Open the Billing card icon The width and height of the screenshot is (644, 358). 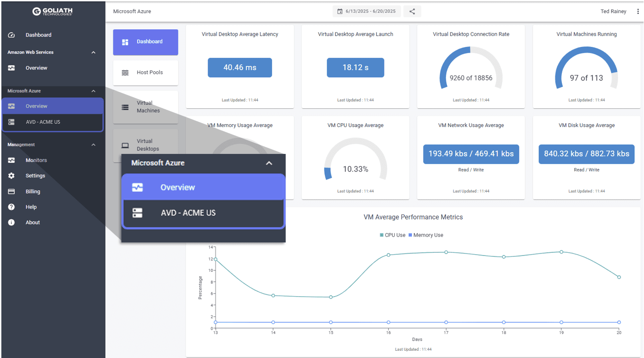pyautogui.click(x=12, y=191)
